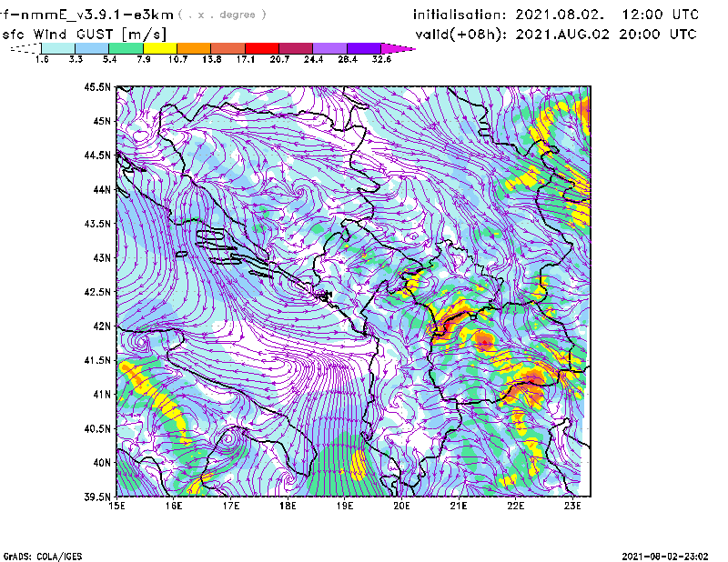Pick the orange legend color swatch
This screenshot has width=728, height=562.
pos(194,48)
